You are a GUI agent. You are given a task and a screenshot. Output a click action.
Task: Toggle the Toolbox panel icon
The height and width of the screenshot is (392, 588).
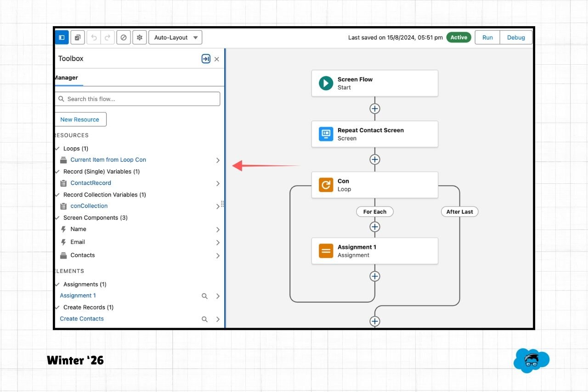point(62,37)
